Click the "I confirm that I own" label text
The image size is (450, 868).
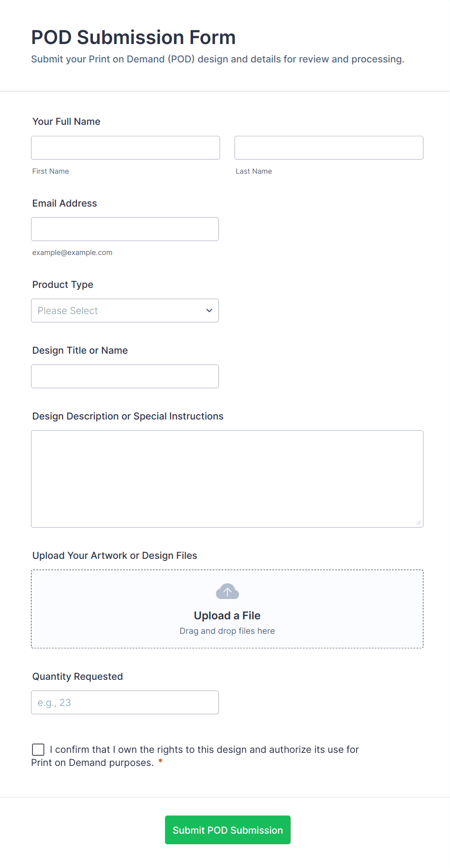tap(204, 749)
